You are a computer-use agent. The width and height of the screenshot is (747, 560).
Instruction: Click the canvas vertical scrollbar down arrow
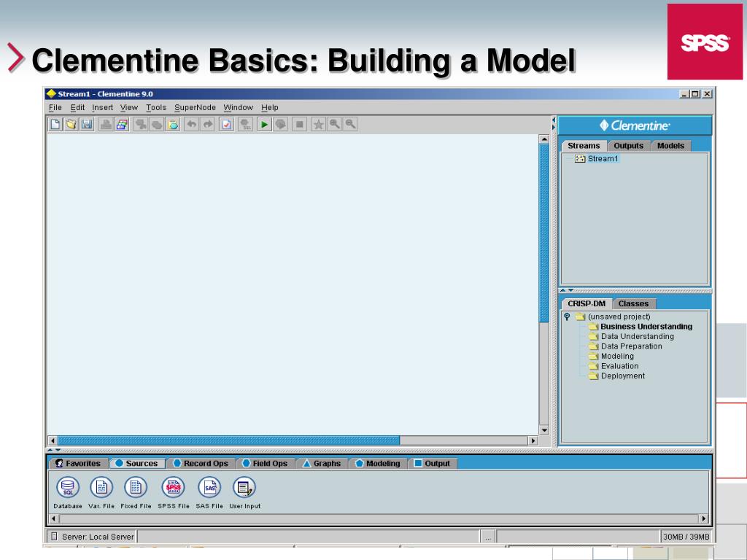[x=544, y=430]
